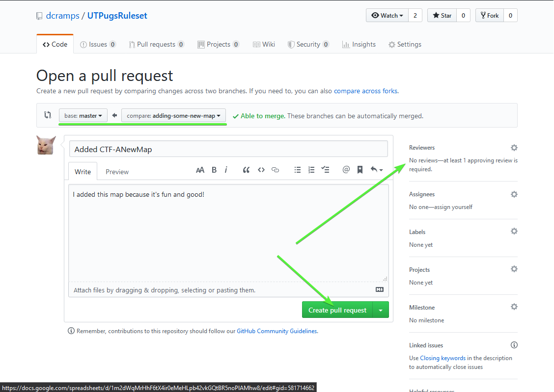
Task: Open the Reviewers gear settings
Action: coord(514,148)
